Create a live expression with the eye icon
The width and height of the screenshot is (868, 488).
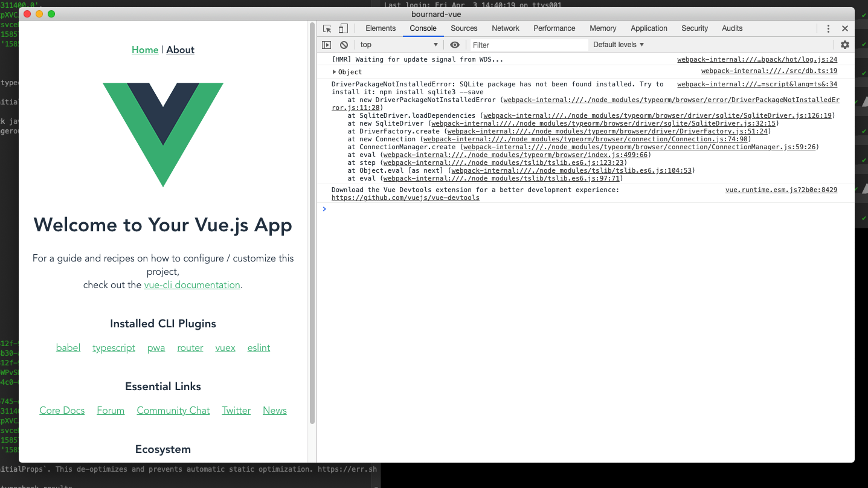click(455, 44)
